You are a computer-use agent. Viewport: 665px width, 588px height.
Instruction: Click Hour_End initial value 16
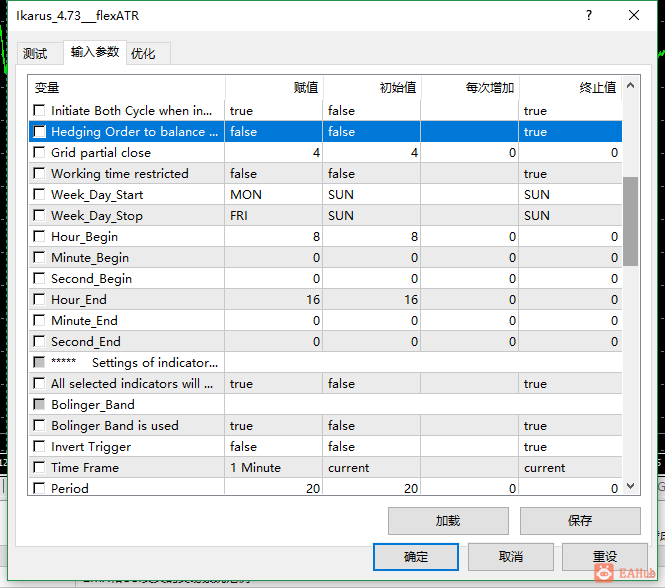[372, 300]
